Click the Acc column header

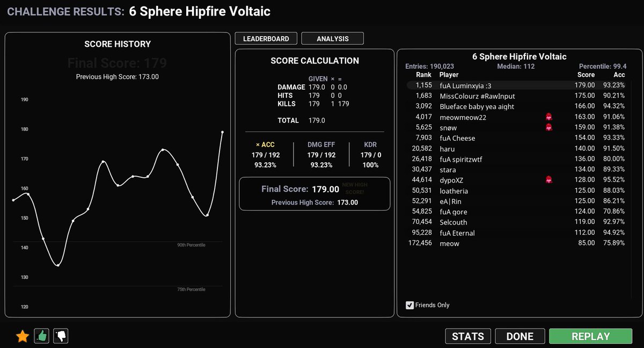pos(619,75)
